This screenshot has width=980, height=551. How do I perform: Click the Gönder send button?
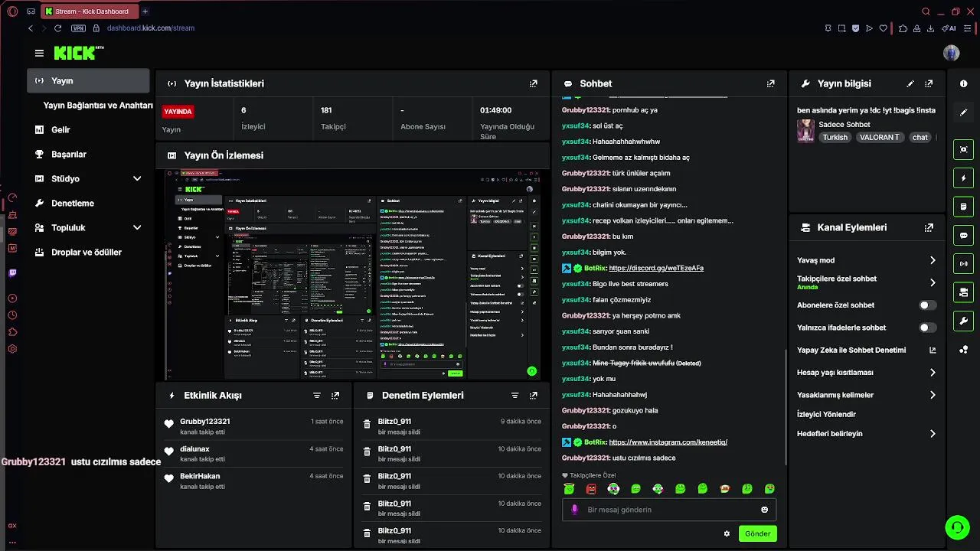pyautogui.click(x=758, y=533)
